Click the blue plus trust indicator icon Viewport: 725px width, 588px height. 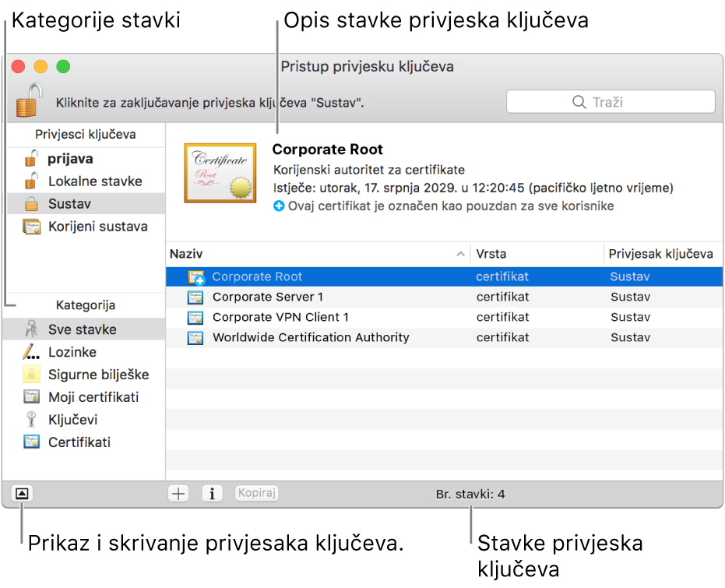[279, 206]
